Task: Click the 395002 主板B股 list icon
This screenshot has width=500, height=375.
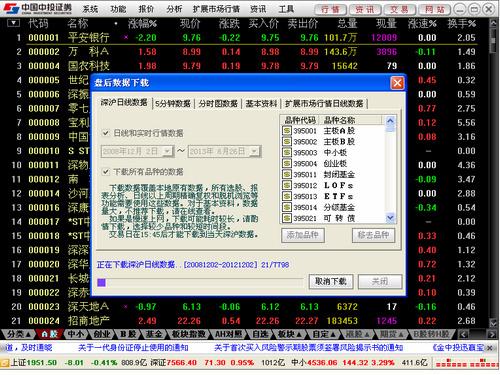Action: [287, 141]
